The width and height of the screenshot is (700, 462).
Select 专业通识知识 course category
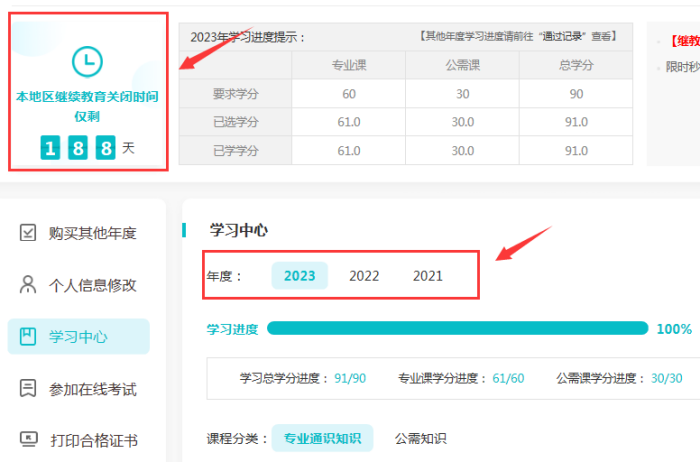tap(322, 438)
